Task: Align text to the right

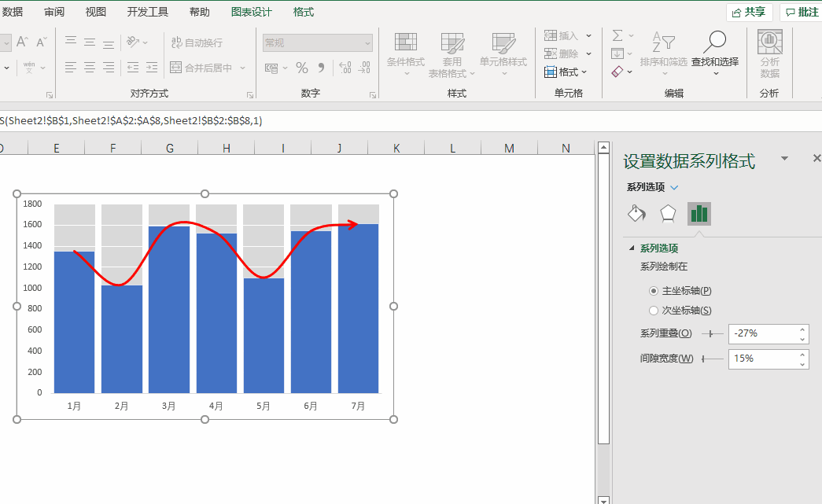Action: (109, 67)
